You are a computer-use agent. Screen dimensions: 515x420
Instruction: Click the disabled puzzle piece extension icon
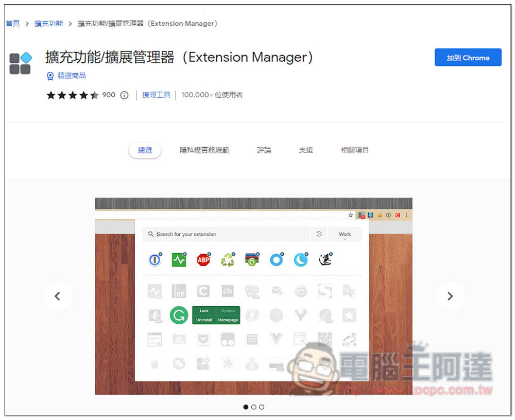[x=228, y=363]
